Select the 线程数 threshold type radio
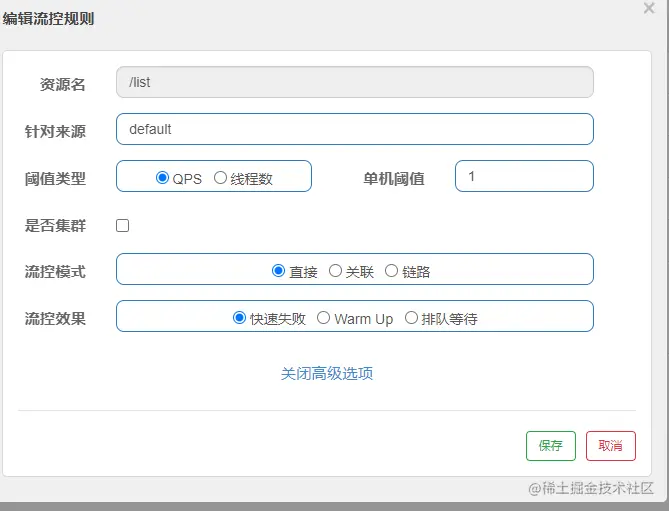The width and height of the screenshot is (669, 511). click(220, 177)
